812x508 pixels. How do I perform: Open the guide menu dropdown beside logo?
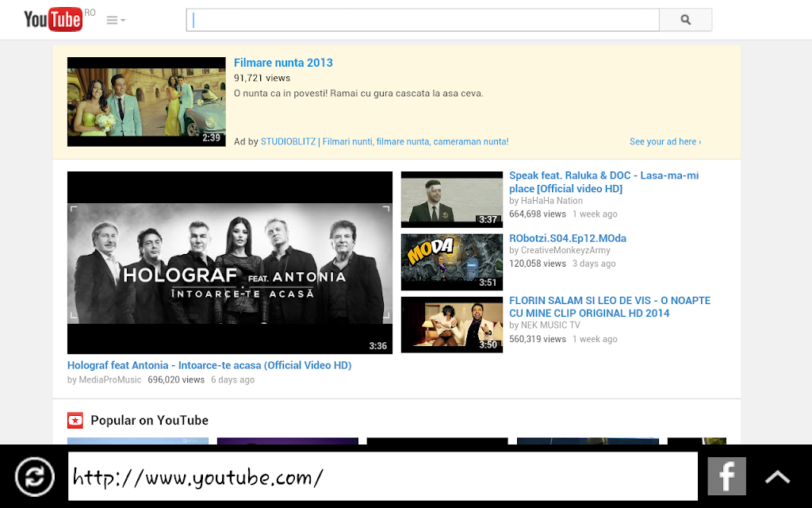click(116, 20)
